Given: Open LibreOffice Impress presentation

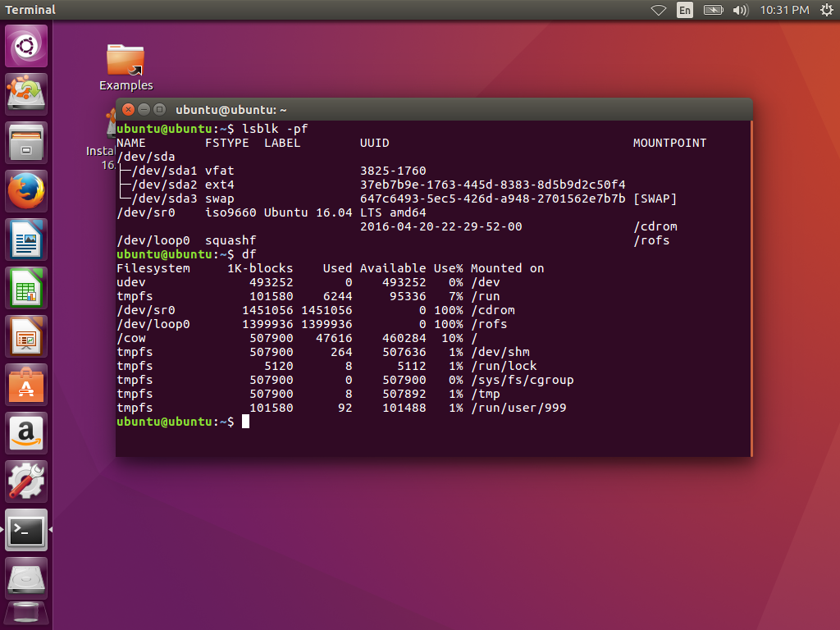Looking at the screenshot, I should pos(26,336).
